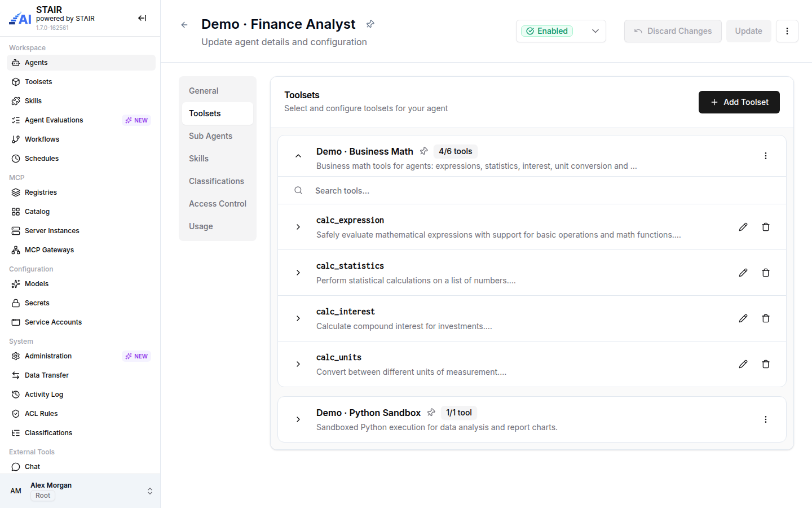Expand the calc_statistics tool details

point(298,273)
